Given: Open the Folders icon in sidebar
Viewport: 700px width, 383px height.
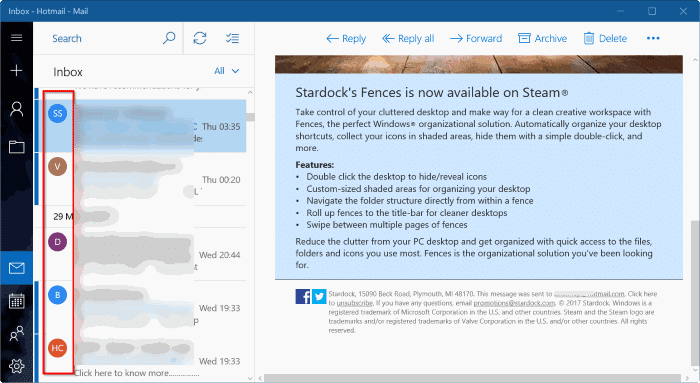Looking at the screenshot, I should pos(17,147).
